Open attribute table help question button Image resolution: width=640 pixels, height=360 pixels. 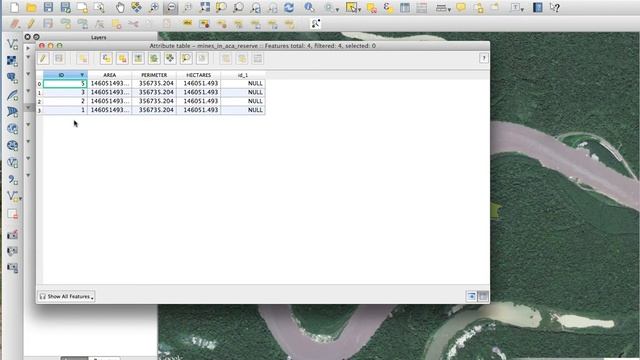tap(484, 58)
